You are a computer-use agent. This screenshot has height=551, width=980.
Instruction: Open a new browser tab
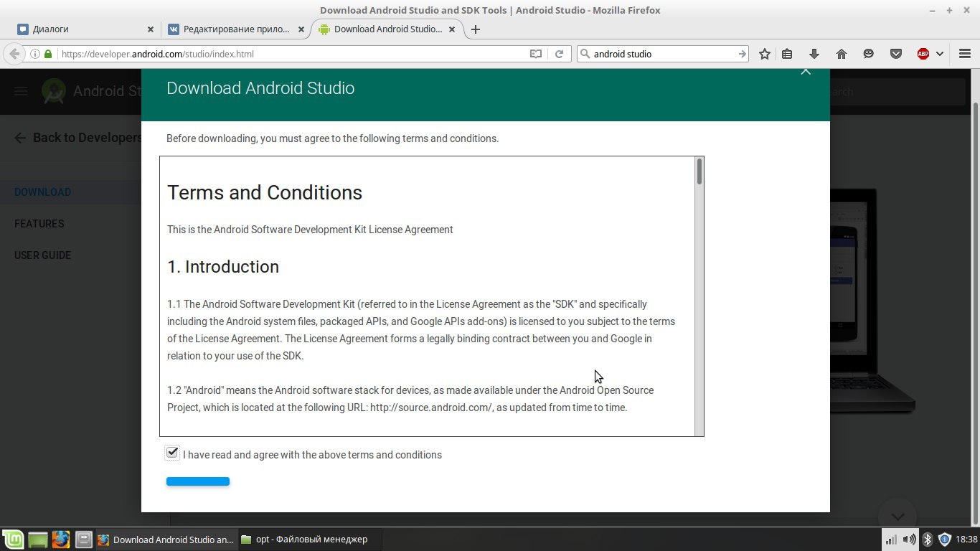point(475,29)
